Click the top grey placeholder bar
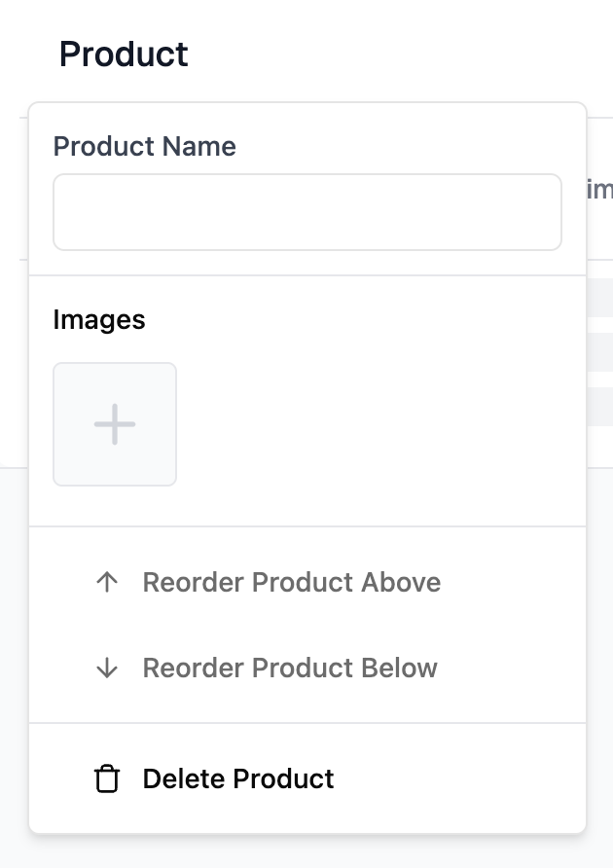The width and height of the screenshot is (613, 868). [600, 297]
